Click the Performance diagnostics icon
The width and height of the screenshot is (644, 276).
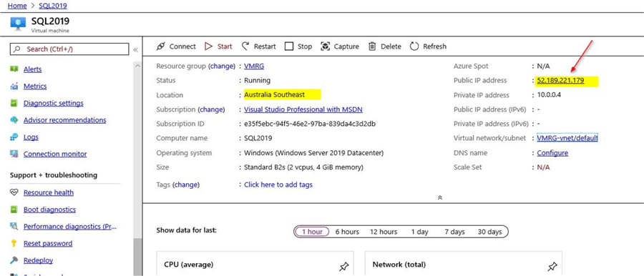click(14, 226)
